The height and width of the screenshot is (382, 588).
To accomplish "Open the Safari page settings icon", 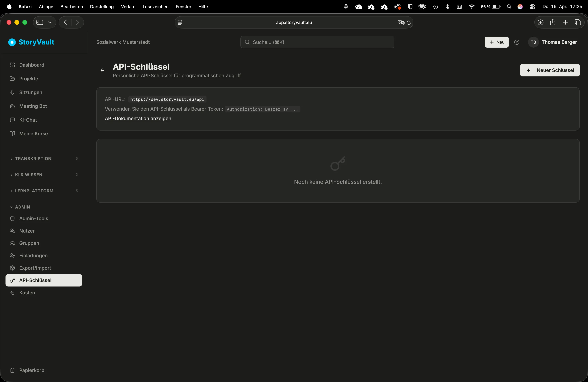I will pyautogui.click(x=180, y=23).
